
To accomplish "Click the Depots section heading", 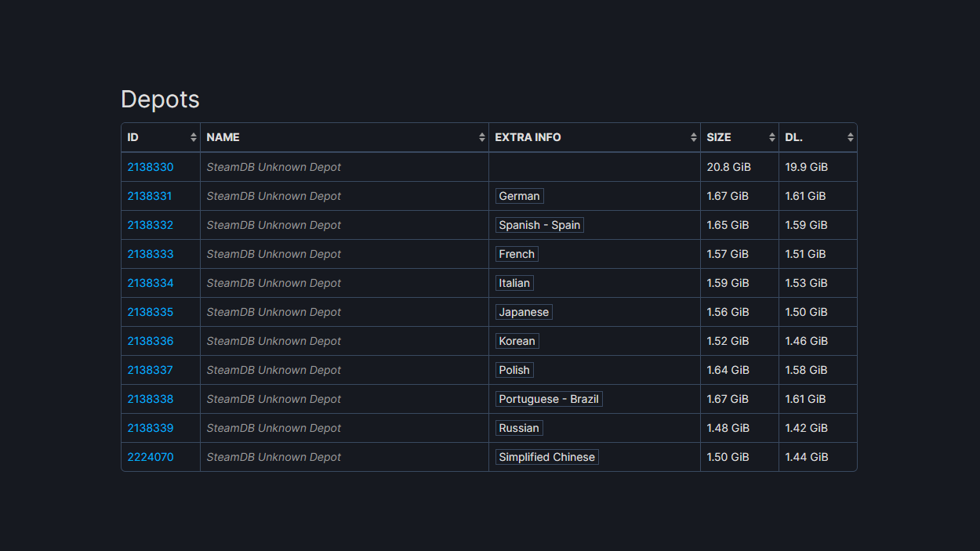I will point(160,100).
